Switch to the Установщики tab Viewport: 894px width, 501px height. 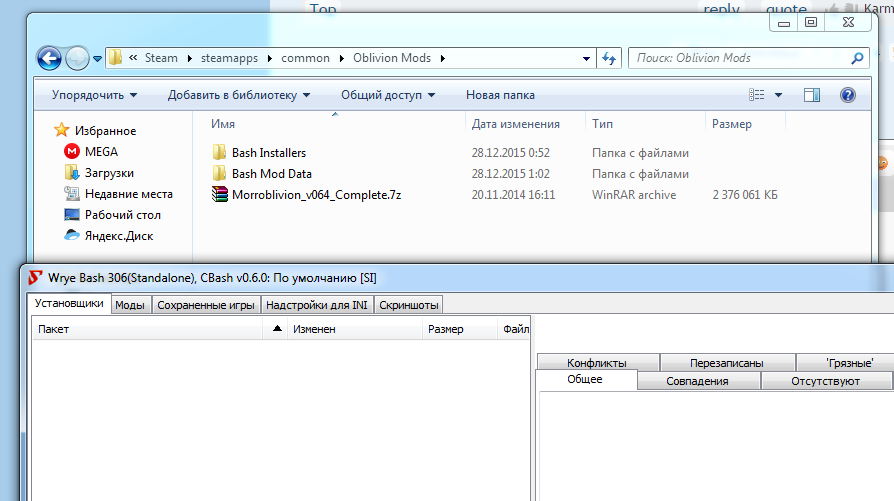[69, 303]
